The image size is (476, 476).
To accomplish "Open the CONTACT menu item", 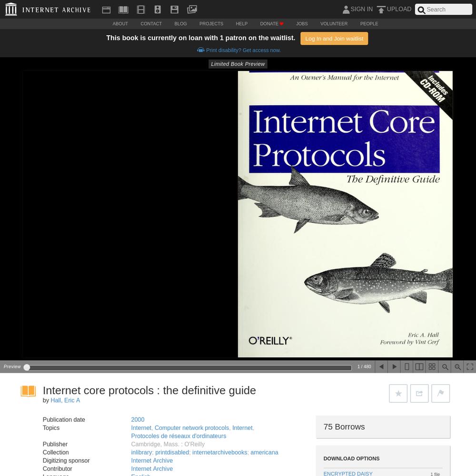I will [151, 24].
